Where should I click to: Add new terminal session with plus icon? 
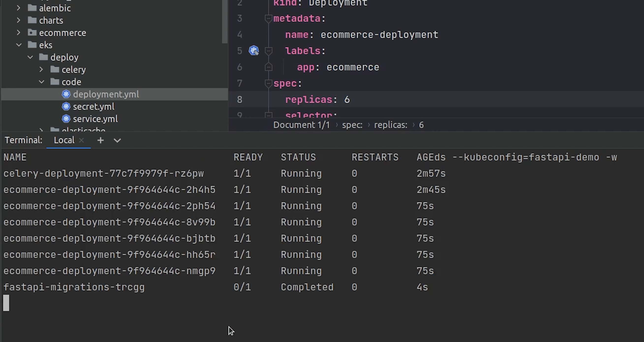point(101,140)
